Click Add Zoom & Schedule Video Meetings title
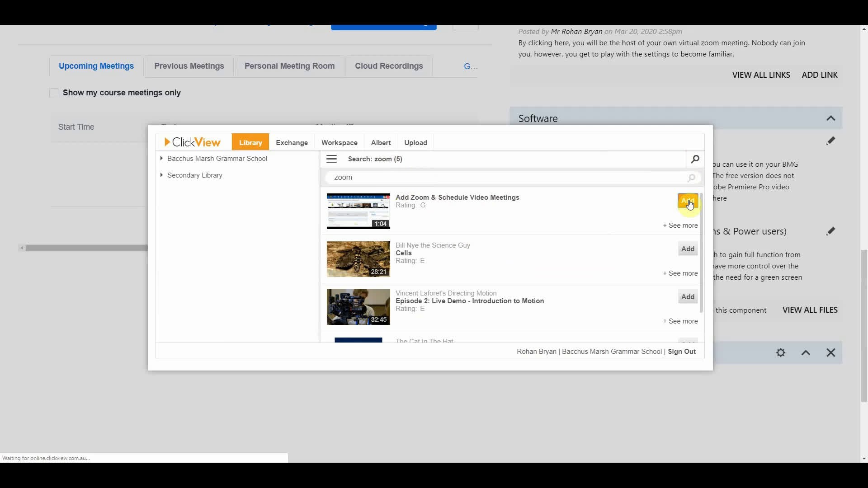 (457, 197)
